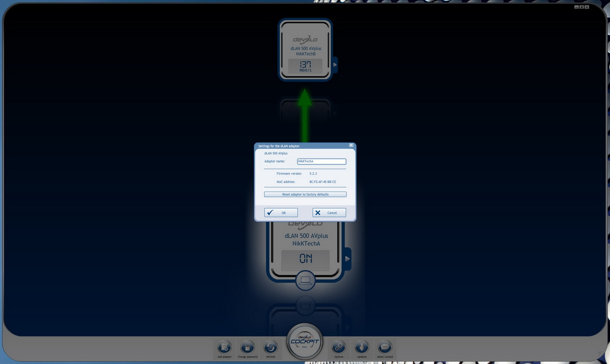610x364 pixels.
Task: Click the firmware version 5.2.3 text
Action: coord(313,173)
